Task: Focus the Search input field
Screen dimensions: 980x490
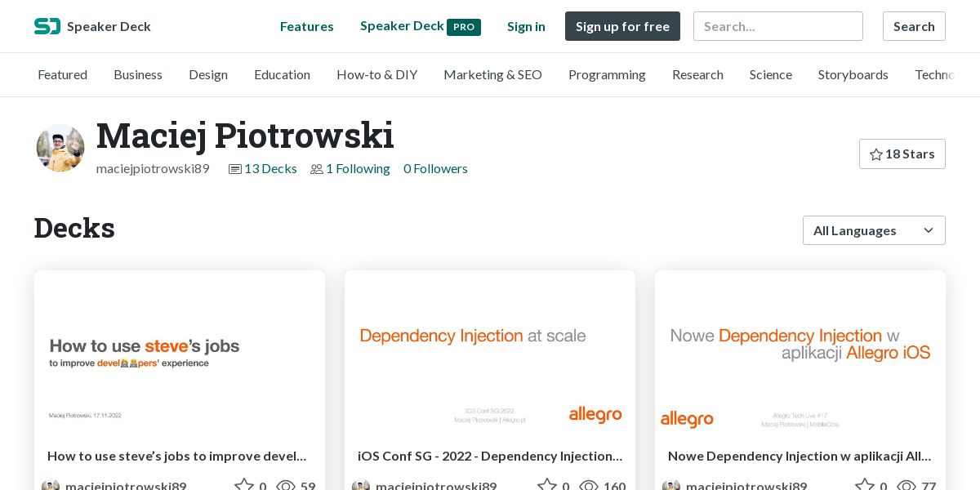Action: click(x=778, y=26)
